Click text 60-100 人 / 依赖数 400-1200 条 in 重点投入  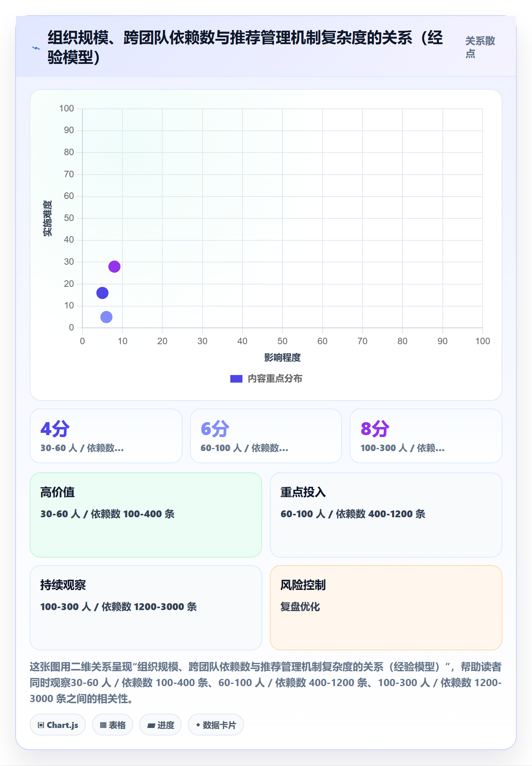click(x=353, y=514)
